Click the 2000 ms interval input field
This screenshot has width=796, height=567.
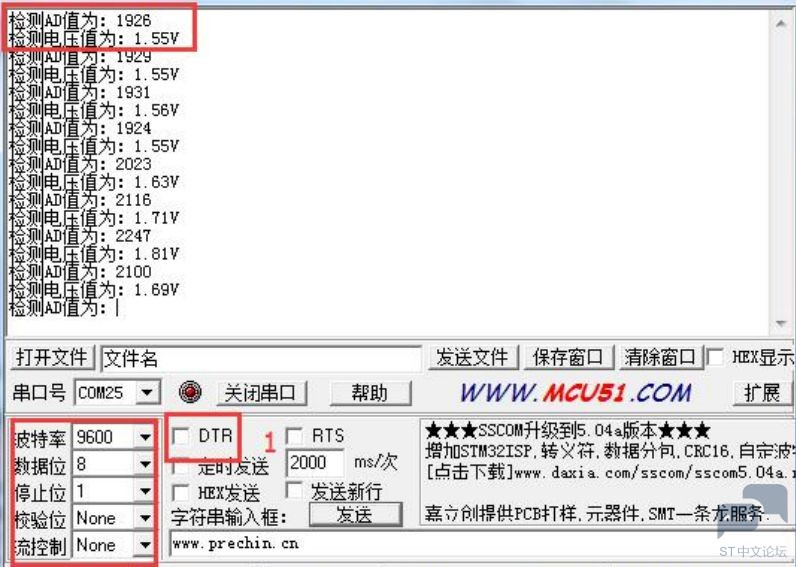tap(315, 463)
